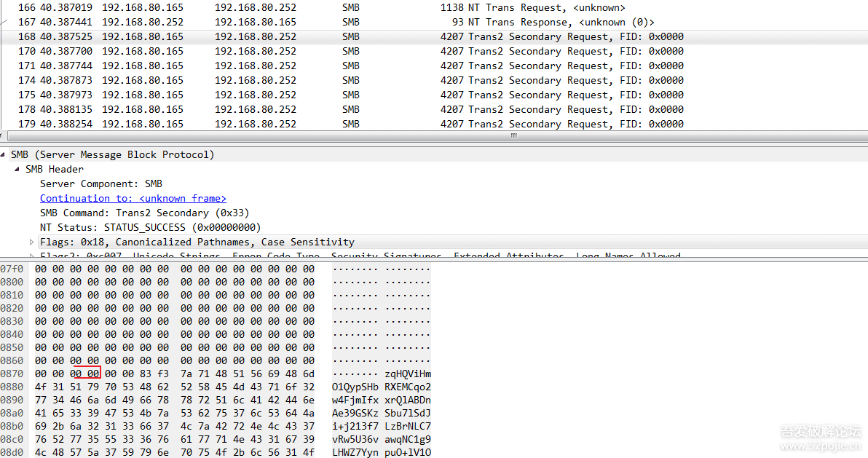868x458 pixels.
Task: Select packet 166 NT Trans Request
Action: 350,7
